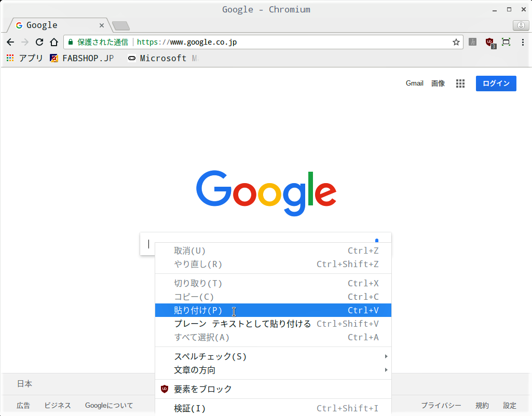Image resolution: width=532 pixels, height=416 pixels.
Task: Click the green secure lock icon
Action: [x=71, y=42]
